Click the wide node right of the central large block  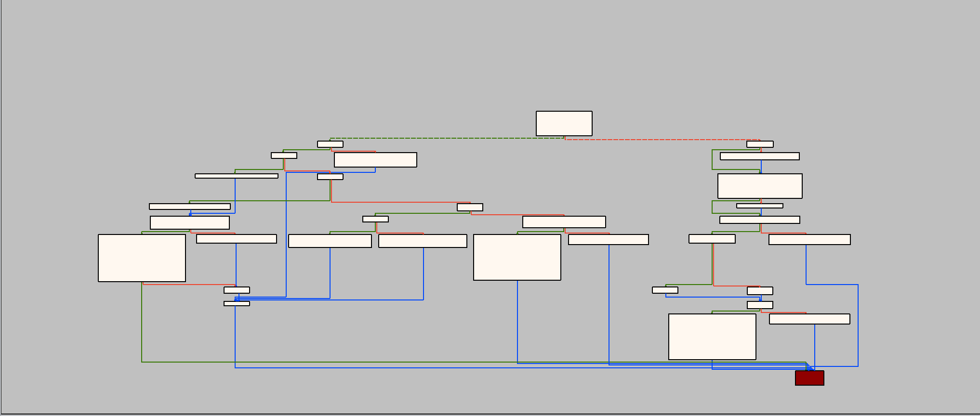608,239
